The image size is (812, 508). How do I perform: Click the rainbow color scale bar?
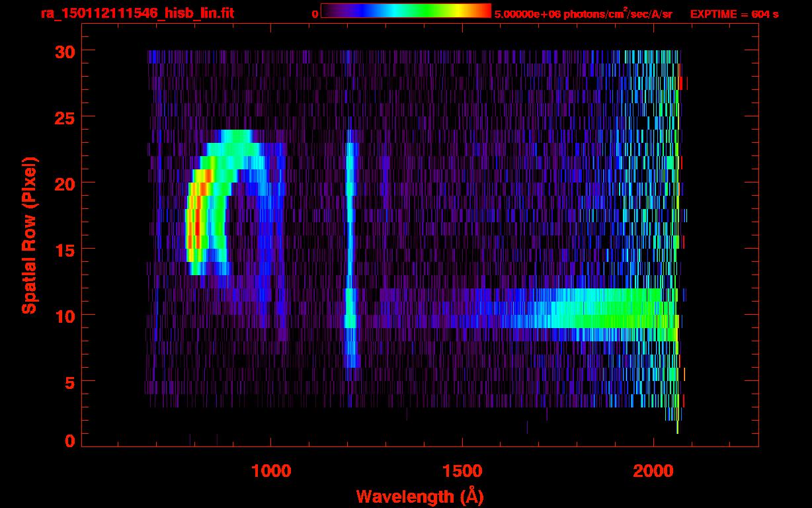(406, 11)
